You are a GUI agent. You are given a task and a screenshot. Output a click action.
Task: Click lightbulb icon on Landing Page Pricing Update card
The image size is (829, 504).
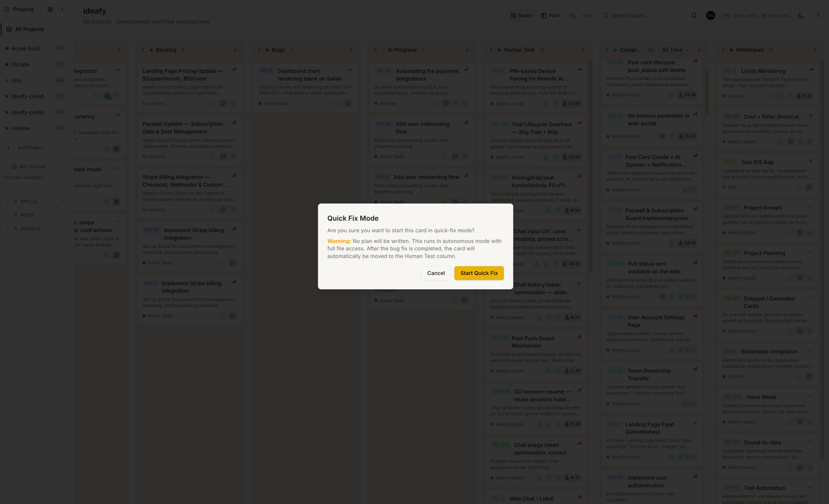click(x=233, y=104)
